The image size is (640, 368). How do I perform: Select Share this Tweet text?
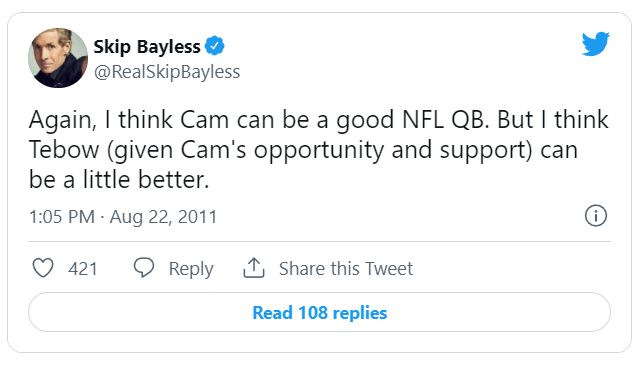pos(346,268)
